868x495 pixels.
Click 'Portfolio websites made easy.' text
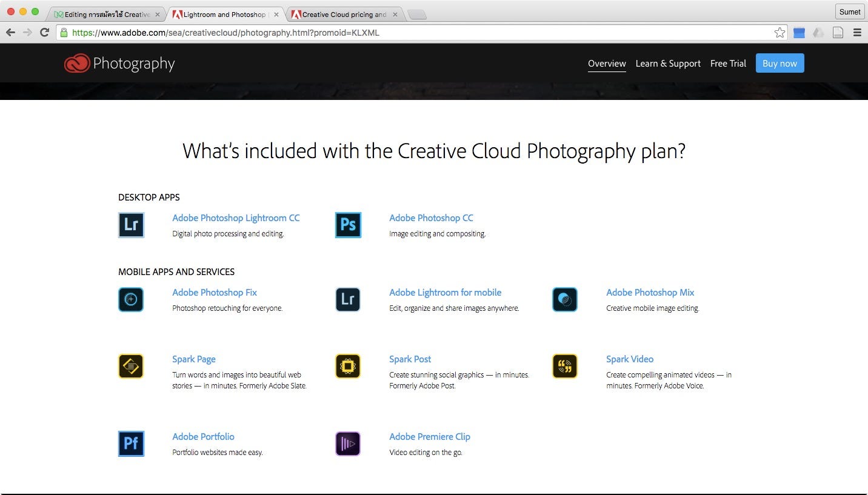[x=218, y=453]
